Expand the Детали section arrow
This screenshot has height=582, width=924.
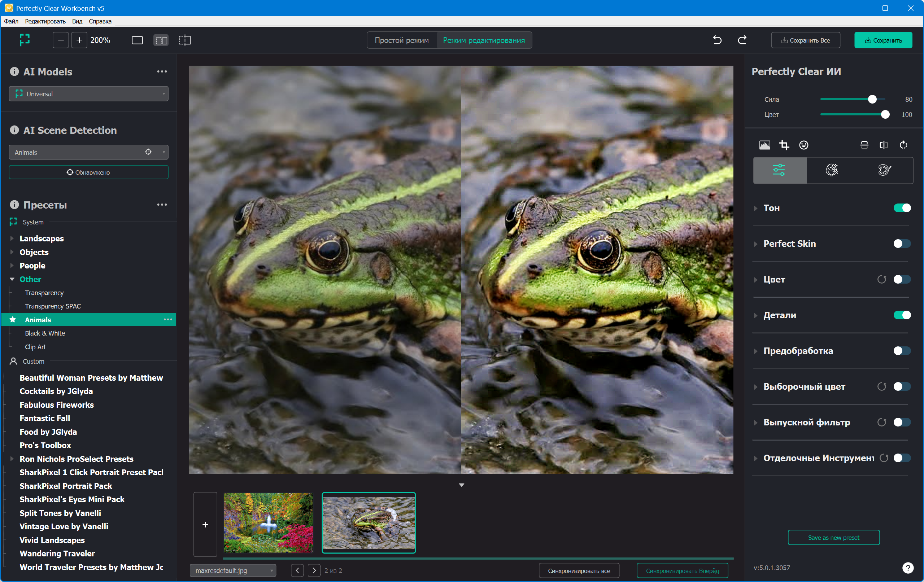(x=755, y=315)
